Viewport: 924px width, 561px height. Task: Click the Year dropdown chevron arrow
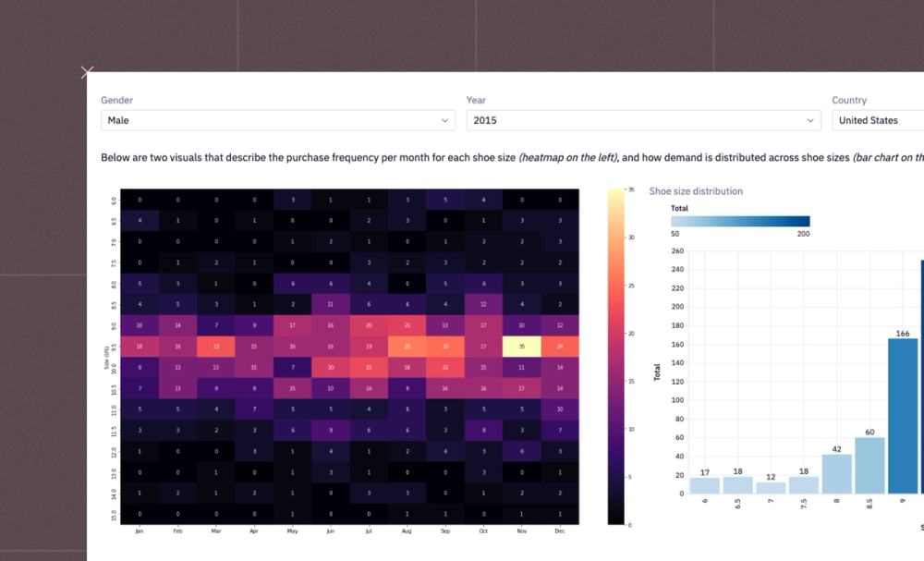pos(810,120)
